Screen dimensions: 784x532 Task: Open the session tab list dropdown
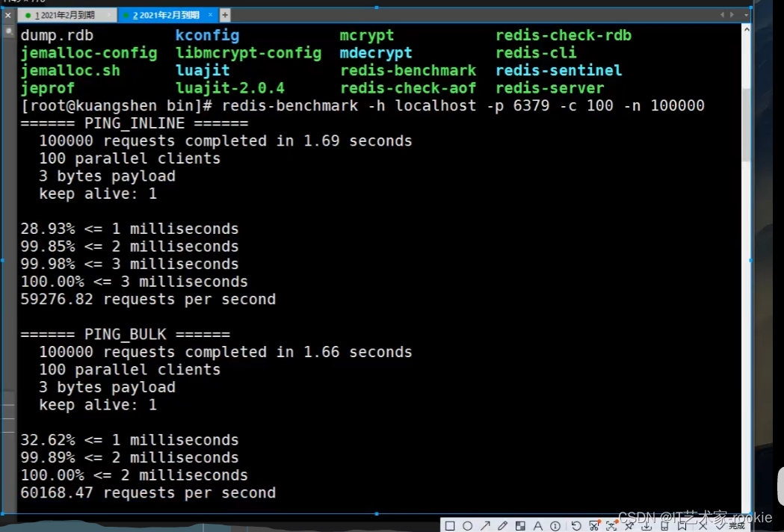tap(746, 15)
